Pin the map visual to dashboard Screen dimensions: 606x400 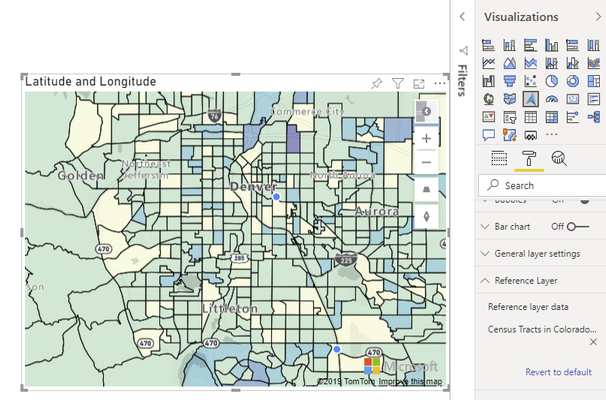377,83
